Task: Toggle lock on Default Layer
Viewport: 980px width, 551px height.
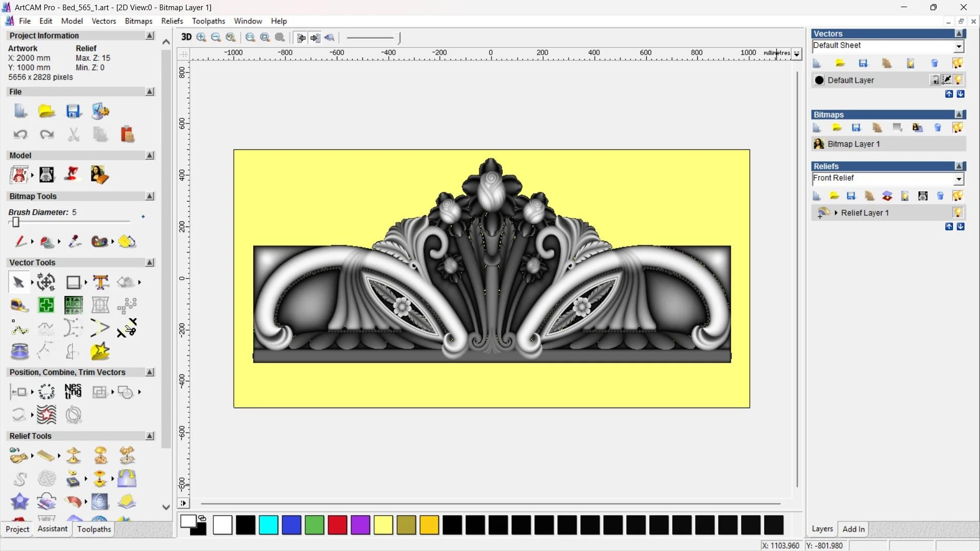Action: (935, 80)
